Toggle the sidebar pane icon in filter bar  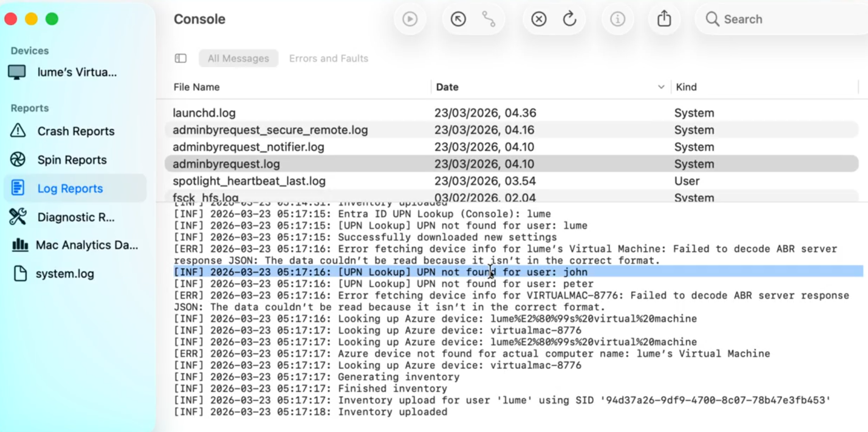(x=181, y=58)
